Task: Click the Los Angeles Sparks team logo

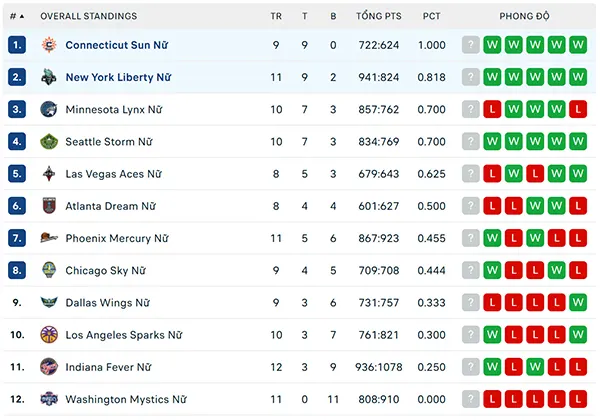Action: pos(49,335)
